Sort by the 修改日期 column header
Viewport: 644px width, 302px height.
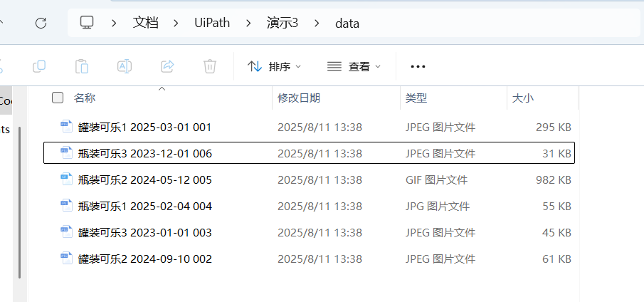(299, 98)
